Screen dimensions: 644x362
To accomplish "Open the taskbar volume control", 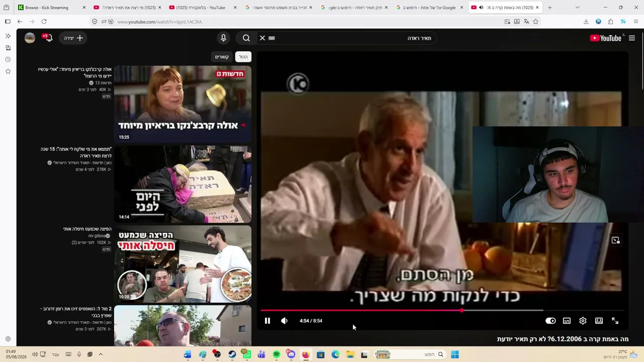I will point(35,354).
